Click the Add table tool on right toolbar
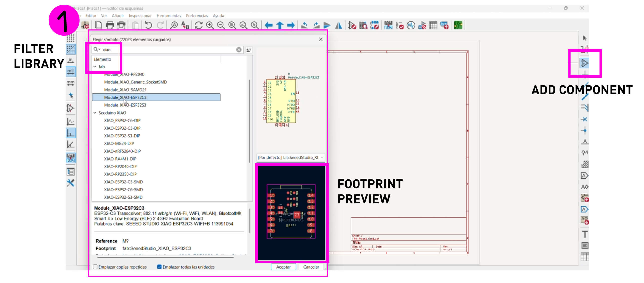This screenshot has width=644, height=283. tap(585, 257)
